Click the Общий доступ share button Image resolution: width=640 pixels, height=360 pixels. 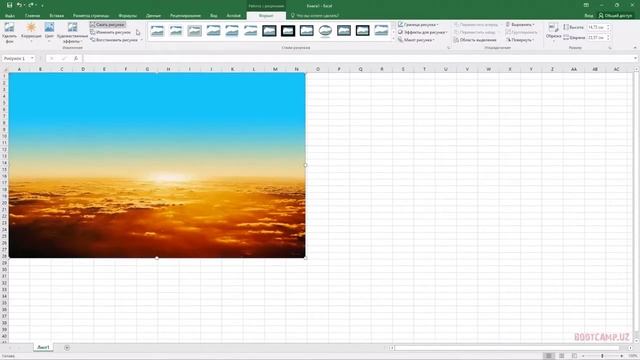click(615, 16)
